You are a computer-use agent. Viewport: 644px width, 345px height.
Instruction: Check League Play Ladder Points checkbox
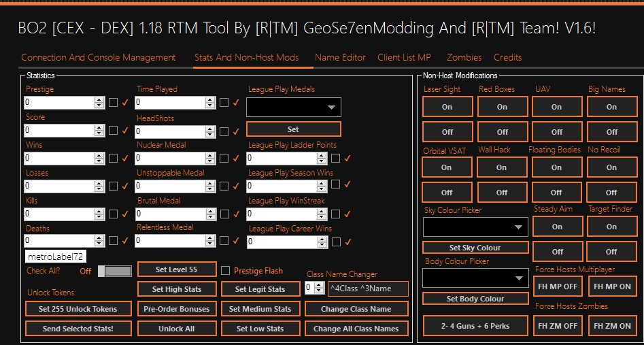335,158
